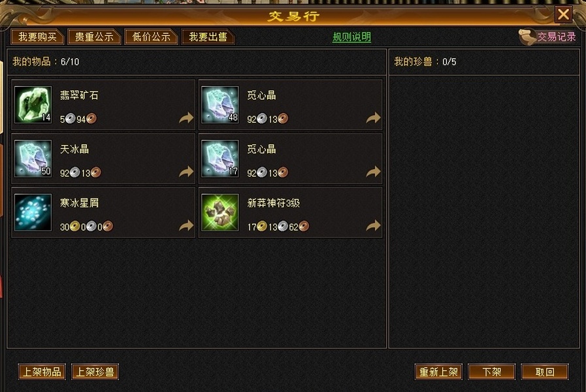Click the share arrow on 天冰晶 listing
Viewport: 586px width, 392px height.
point(186,172)
